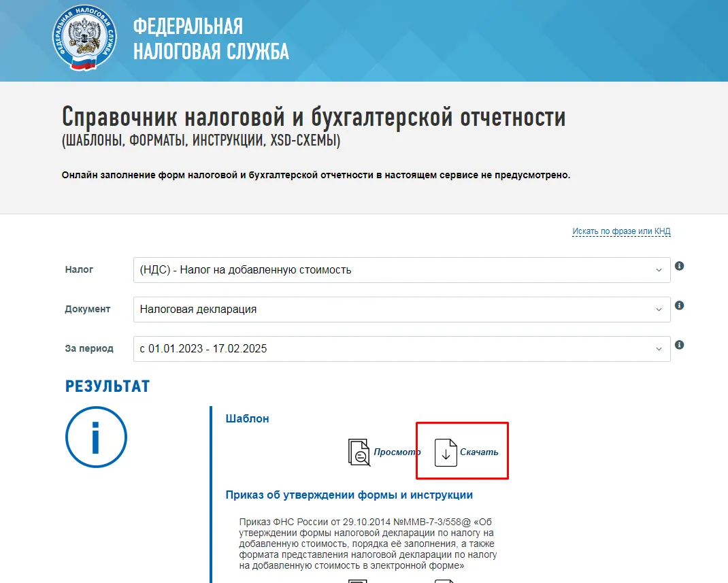Click the info icon beside the Налог field

pyautogui.click(x=679, y=266)
